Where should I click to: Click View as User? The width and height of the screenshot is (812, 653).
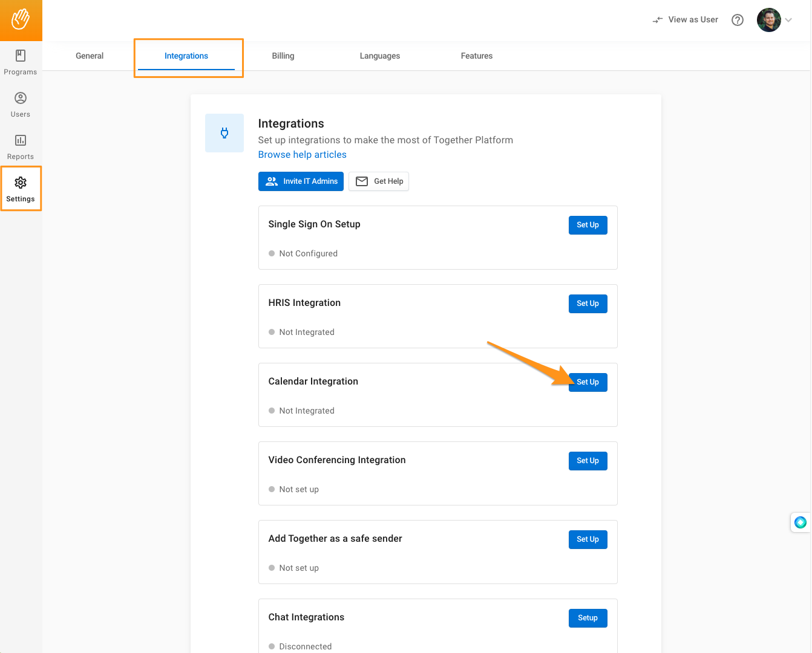[686, 20]
